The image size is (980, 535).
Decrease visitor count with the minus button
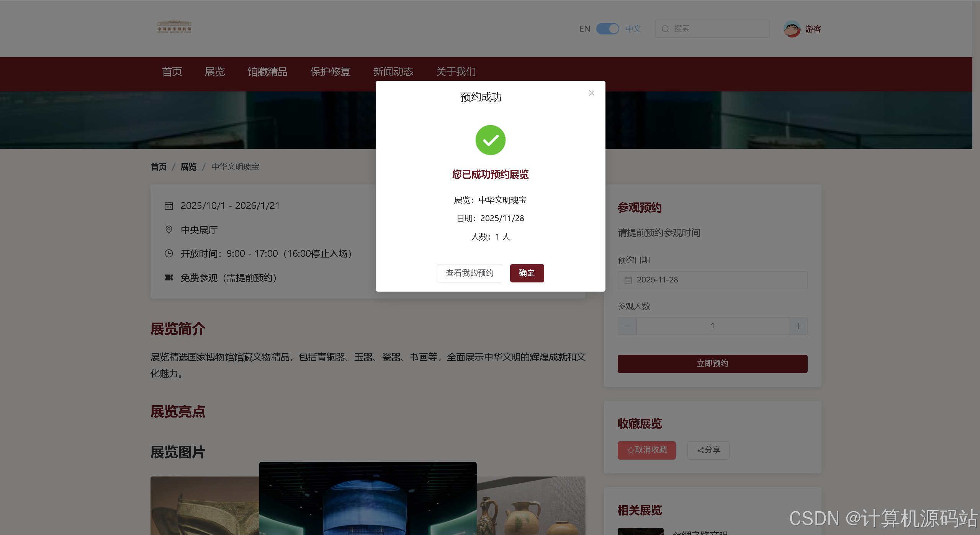tap(627, 326)
